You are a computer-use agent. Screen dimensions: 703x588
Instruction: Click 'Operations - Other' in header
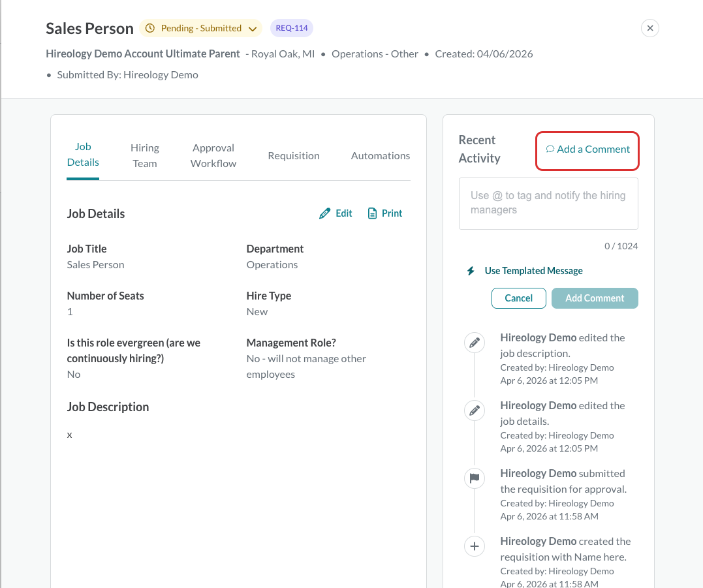point(375,54)
